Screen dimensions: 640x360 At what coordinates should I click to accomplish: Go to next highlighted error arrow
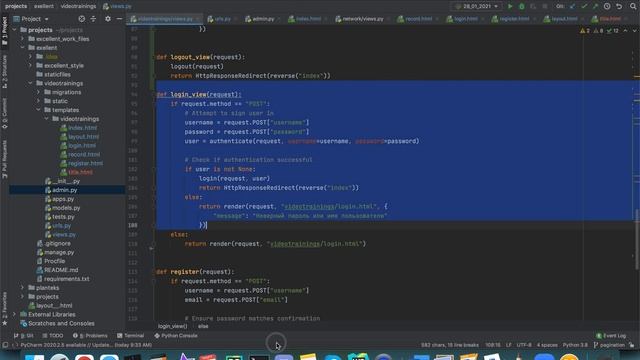coord(635,31)
